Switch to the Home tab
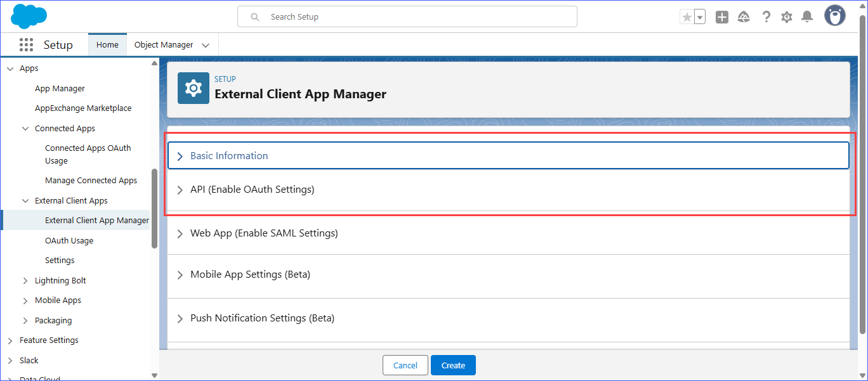 coord(107,45)
